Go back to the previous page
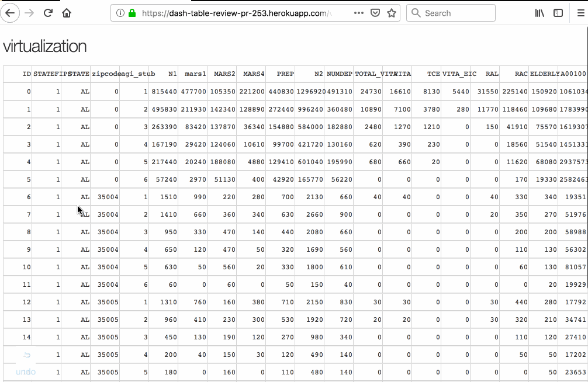Screen dimensions: 588x382 [10, 13]
